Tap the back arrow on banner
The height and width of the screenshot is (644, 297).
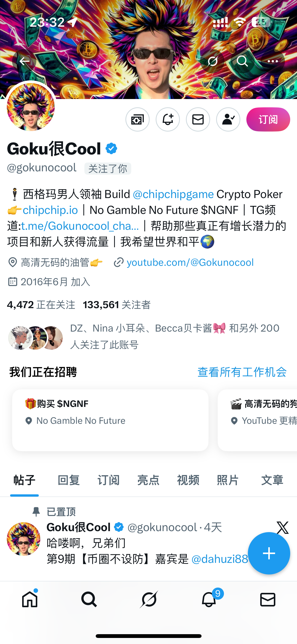point(24,61)
